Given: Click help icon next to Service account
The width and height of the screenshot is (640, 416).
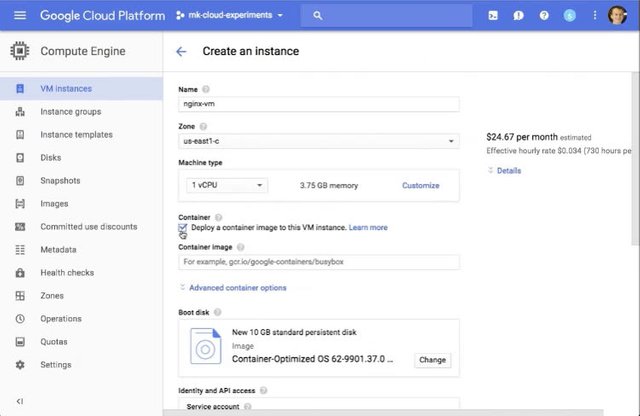Looking at the screenshot, I should click(248, 406).
